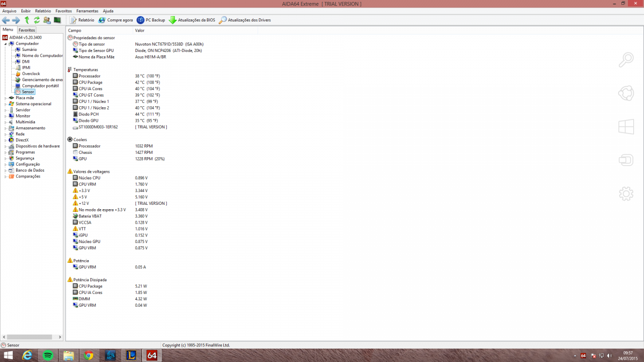The height and width of the screenshot is (362, 644).
Task: Open the Ferramentas menu
Action: (x=87, y=11)
